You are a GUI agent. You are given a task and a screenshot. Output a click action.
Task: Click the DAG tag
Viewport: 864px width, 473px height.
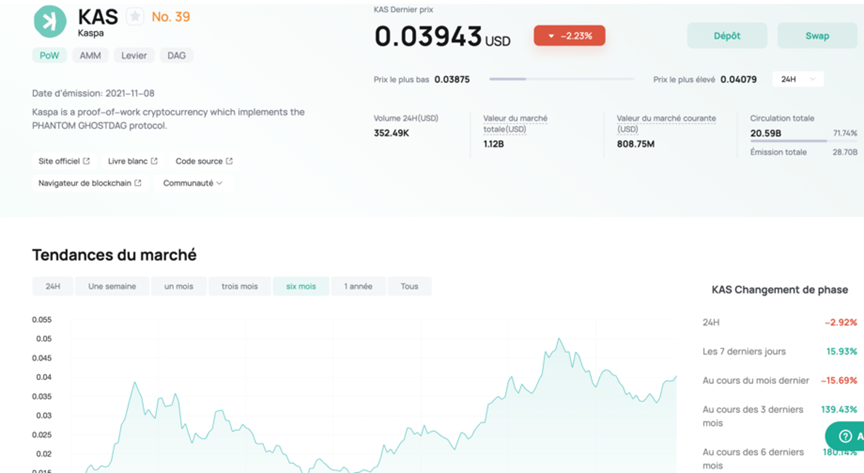click(x=176, y=56)
